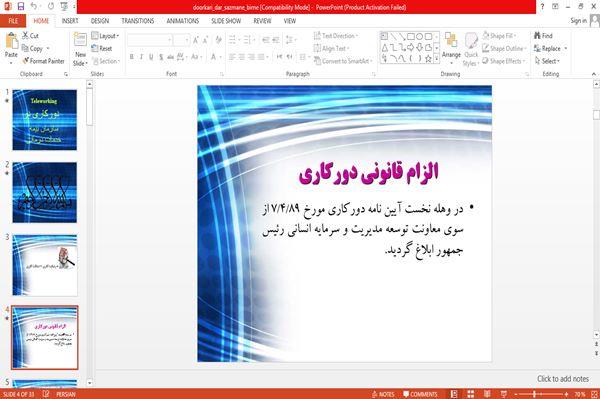Toggle NOTES pane in status bar
This screenshot has height=399, width=600.
pos(383,394)
